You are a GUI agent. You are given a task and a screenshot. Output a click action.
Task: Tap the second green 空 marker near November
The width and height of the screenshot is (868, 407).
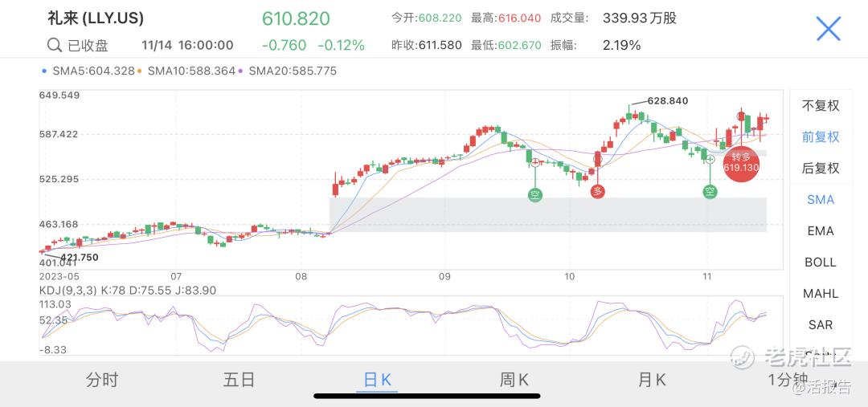click(x=710, y=191)
